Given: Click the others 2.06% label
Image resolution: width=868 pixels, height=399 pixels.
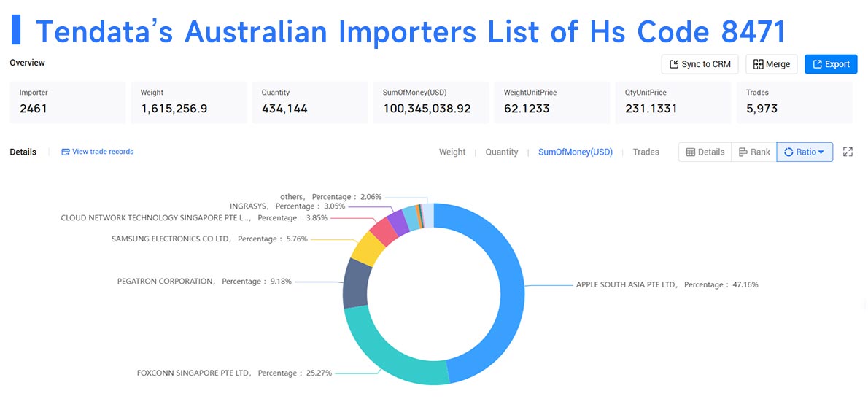Looking at the screenshot, I should coord(331,196).
